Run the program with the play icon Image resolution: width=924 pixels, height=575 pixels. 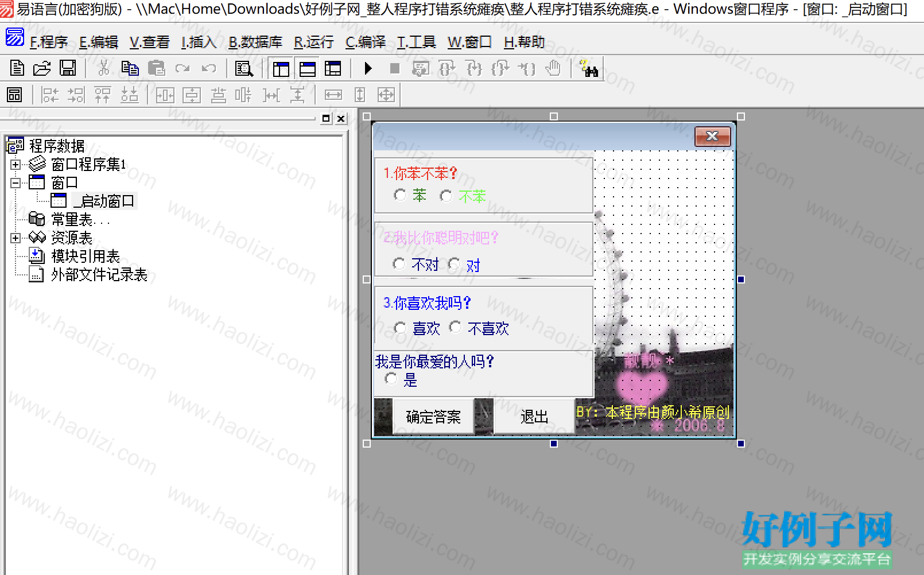tap(368, 69)
